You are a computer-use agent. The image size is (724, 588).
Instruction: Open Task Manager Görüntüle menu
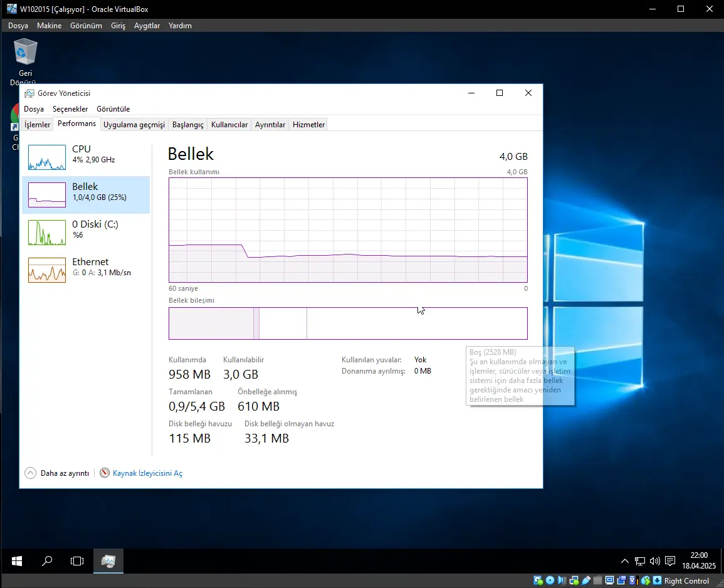pyautogui.click(x=113, y=109)
